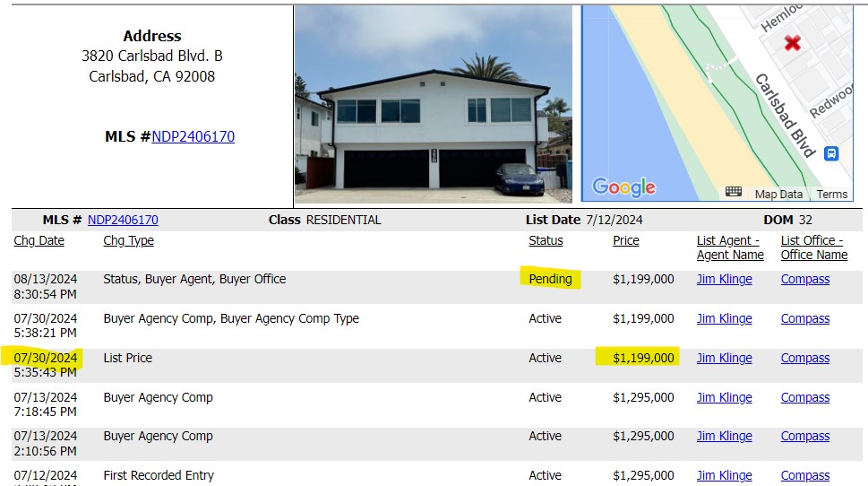
Task: Sort by List Office - Office Name header
Action: tap(814, 247)
